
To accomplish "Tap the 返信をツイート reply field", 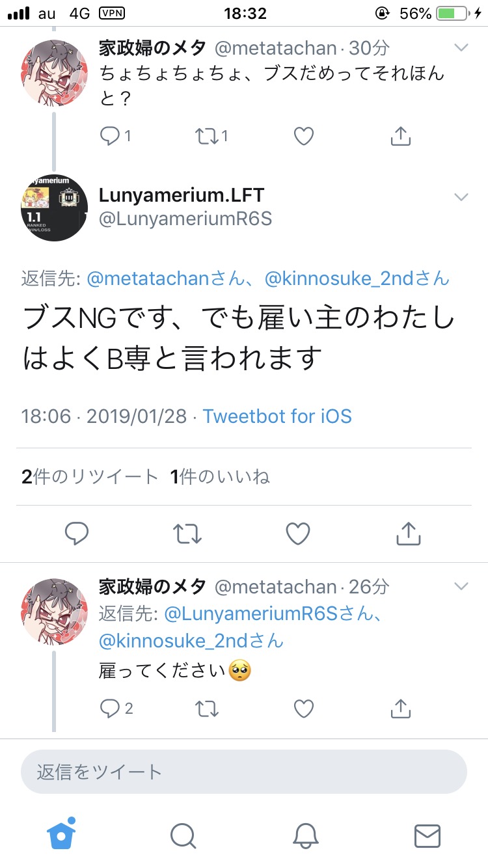I will (244, 772).
